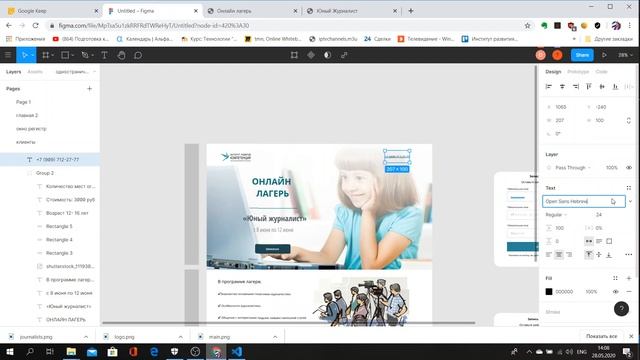Add a fill with plus icon
Screen dimensions: 640x360
pos(629,278)
